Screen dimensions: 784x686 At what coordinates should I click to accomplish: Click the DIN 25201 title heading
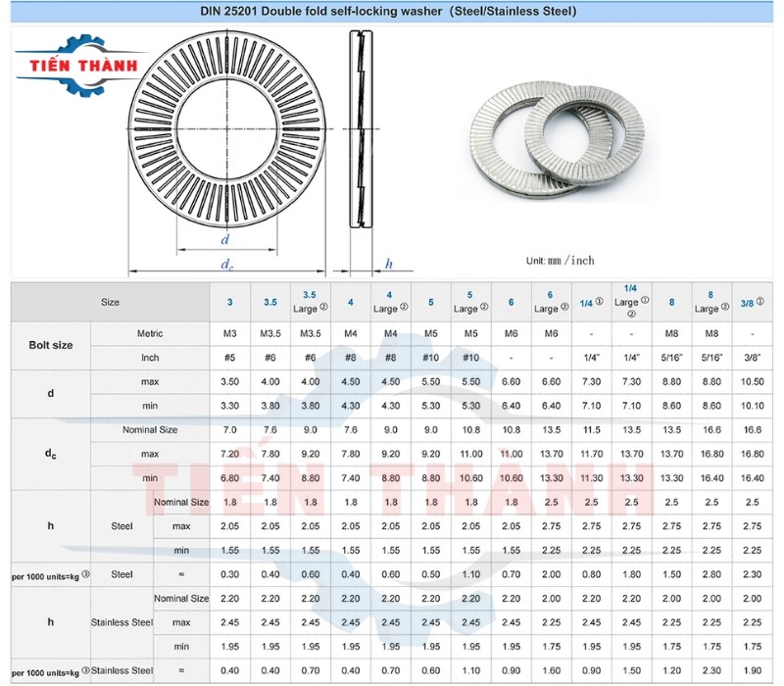(x=388, y=11)
